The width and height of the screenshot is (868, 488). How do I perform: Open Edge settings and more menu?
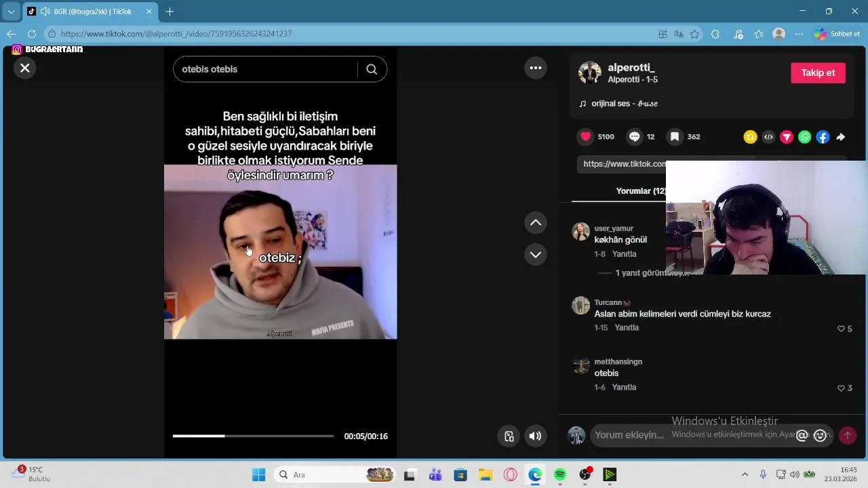tap(799, 34)
